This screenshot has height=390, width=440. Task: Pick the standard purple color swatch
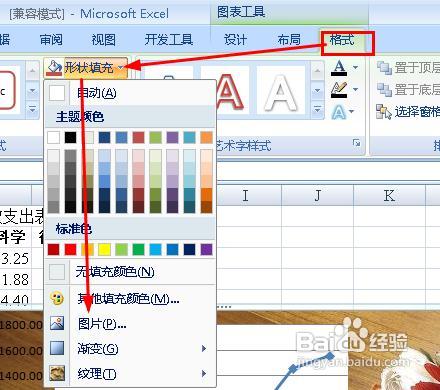206,249
